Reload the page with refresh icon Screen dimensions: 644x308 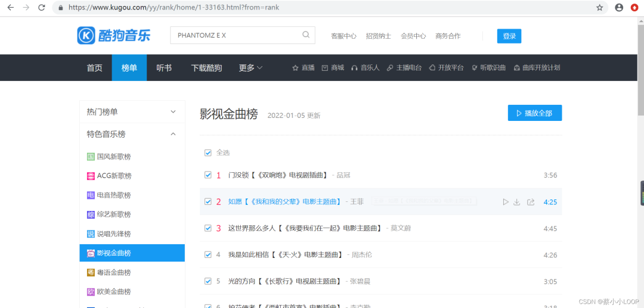[x=42, y=7]
